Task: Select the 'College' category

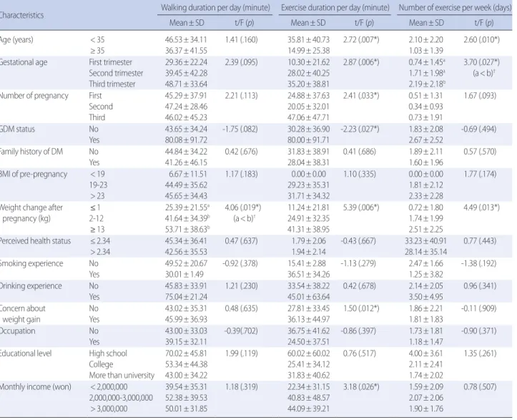Action: 101,365
